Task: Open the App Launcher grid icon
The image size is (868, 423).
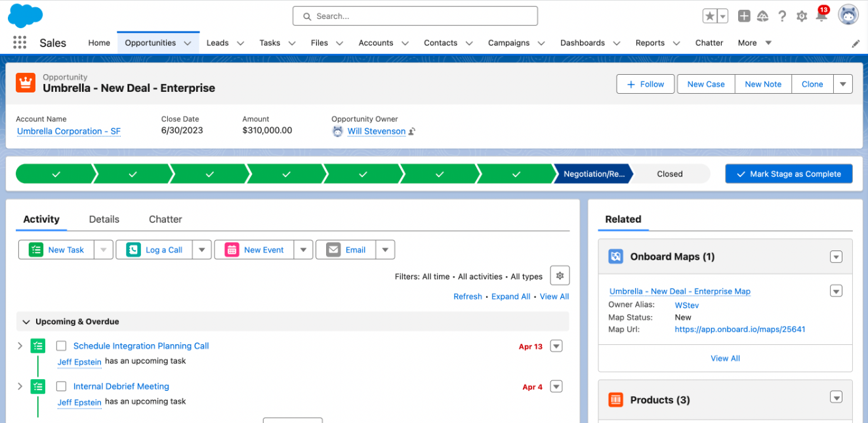Action: [20, 43]
